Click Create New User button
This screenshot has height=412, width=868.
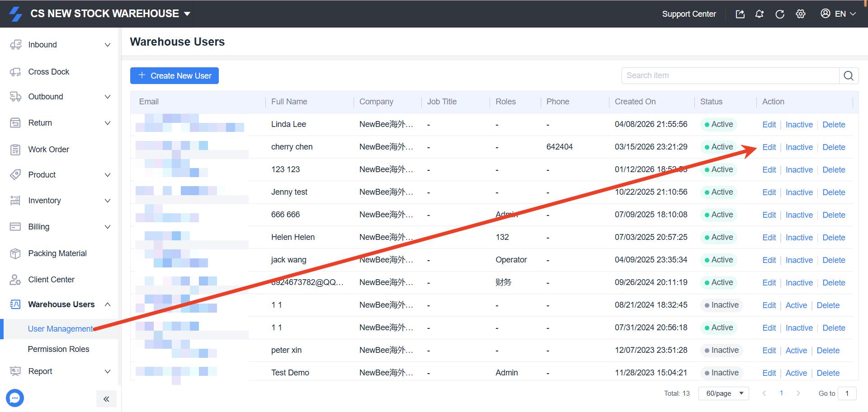coord(175,76)
